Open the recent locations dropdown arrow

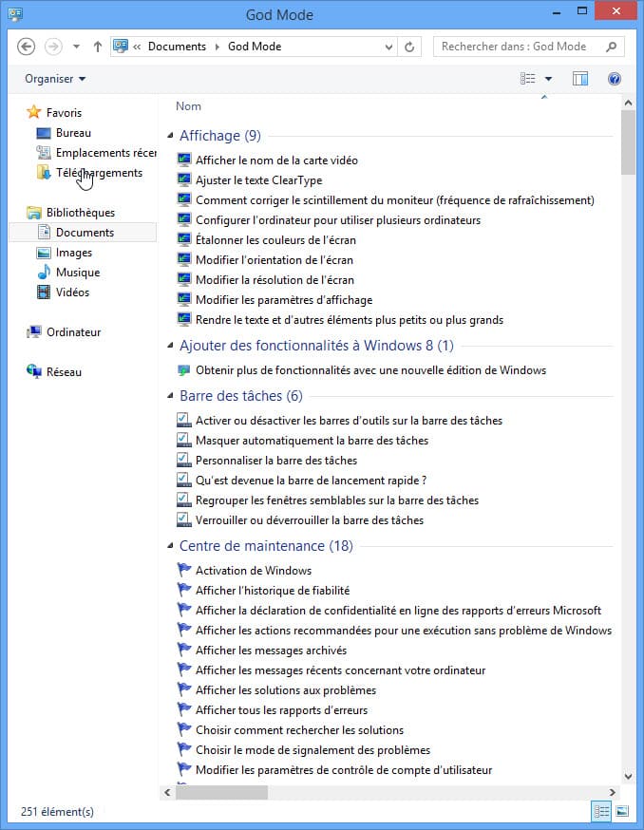point(76,47)
